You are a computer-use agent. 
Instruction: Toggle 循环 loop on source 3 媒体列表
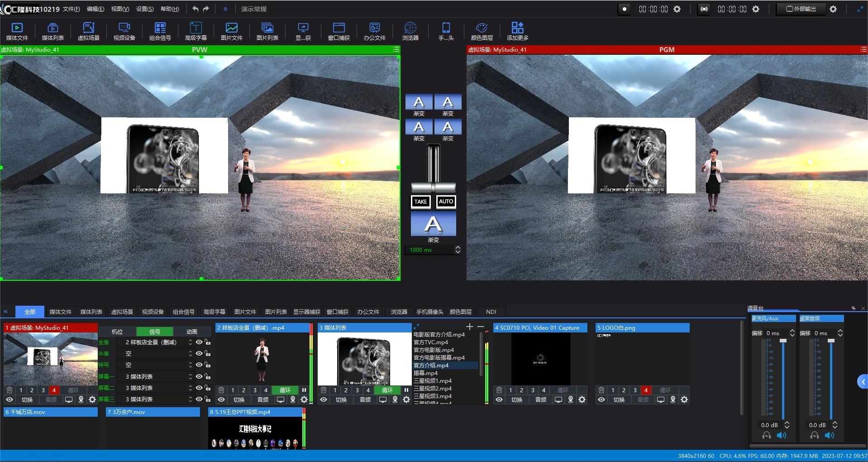point(387,390)
